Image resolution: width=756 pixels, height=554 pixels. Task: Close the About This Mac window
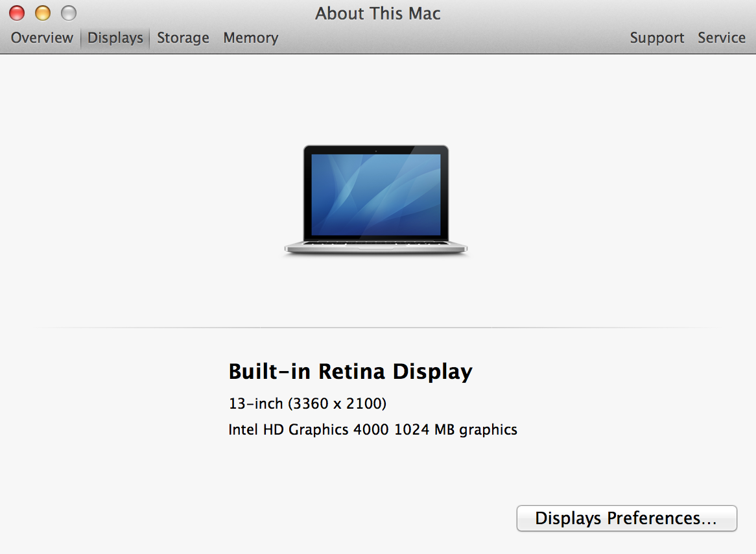17,13
